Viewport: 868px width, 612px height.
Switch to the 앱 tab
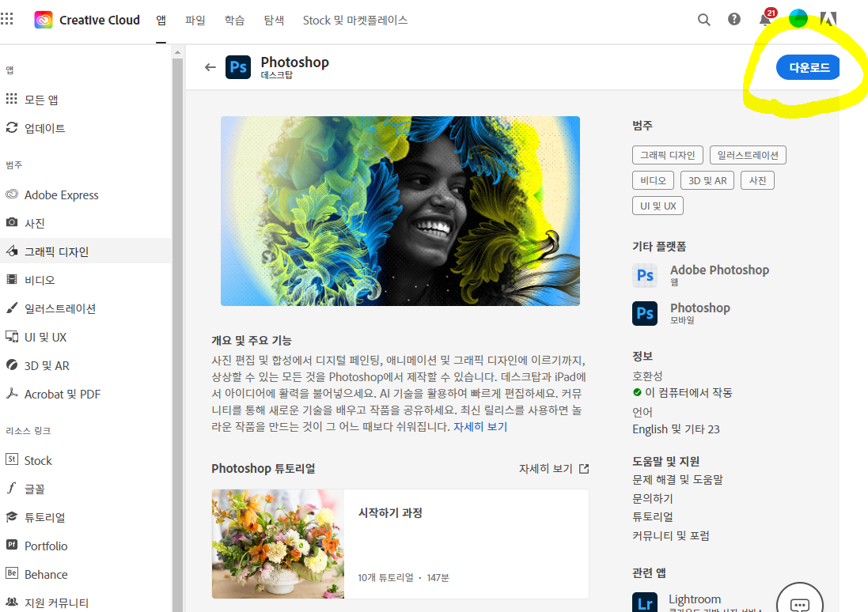pos(161,21)
